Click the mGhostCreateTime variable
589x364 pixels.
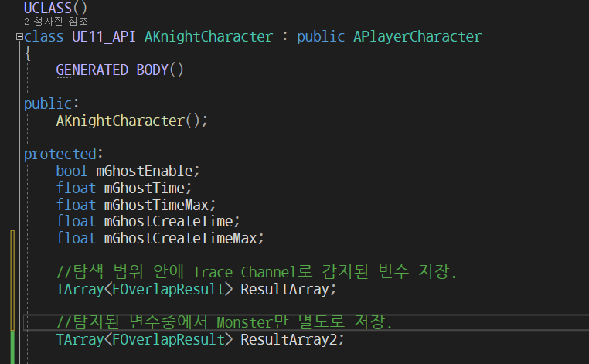click(169, 222)
